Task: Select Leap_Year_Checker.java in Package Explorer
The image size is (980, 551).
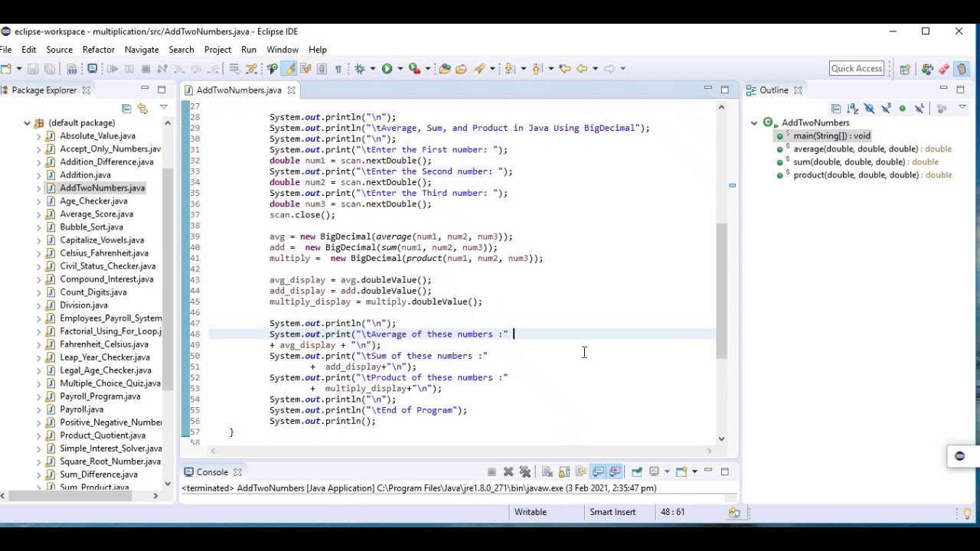Action: point(104,357)
